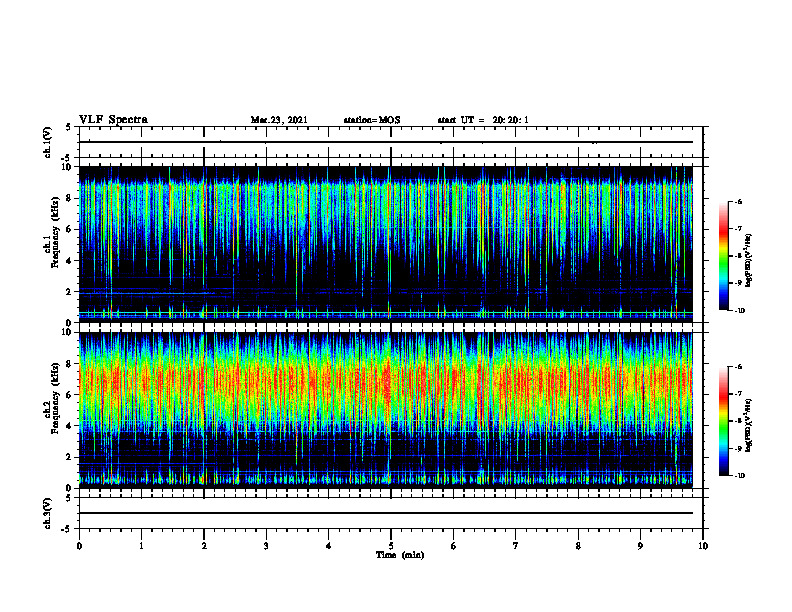Click the ch.1 spectrogram plot area
Screen dimensions: 792x612
386,244
